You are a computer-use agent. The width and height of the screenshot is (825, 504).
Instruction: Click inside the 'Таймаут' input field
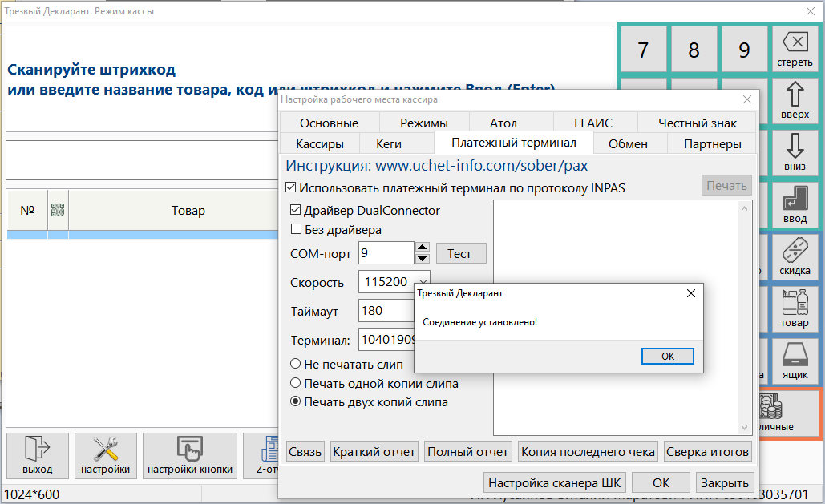pyautogui.click(x=385, y=311)
